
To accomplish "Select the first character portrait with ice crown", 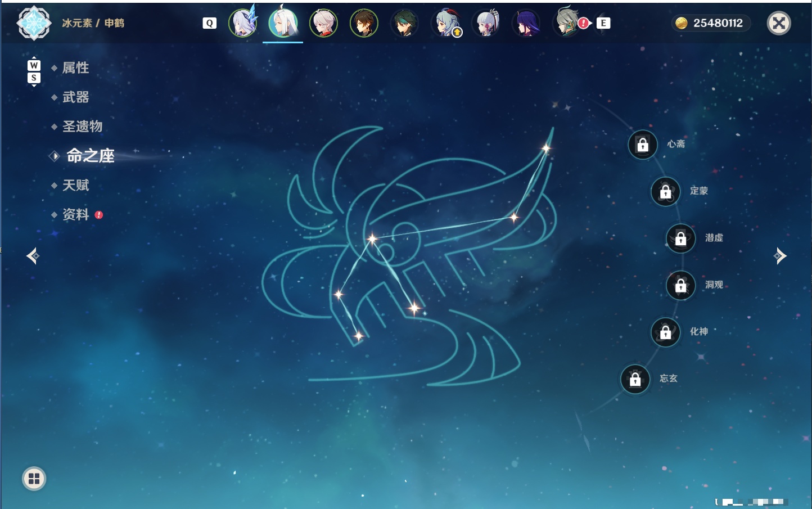I will click(243, 22).
